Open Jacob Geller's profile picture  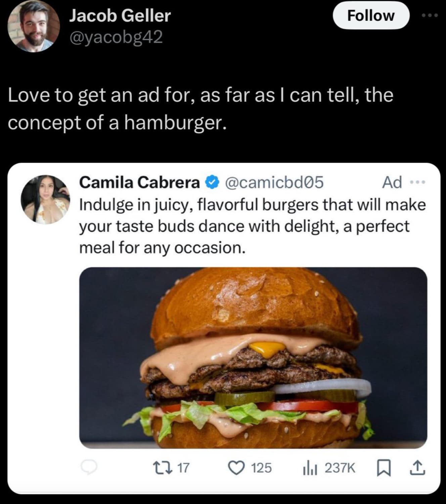(x=33, y=26)
